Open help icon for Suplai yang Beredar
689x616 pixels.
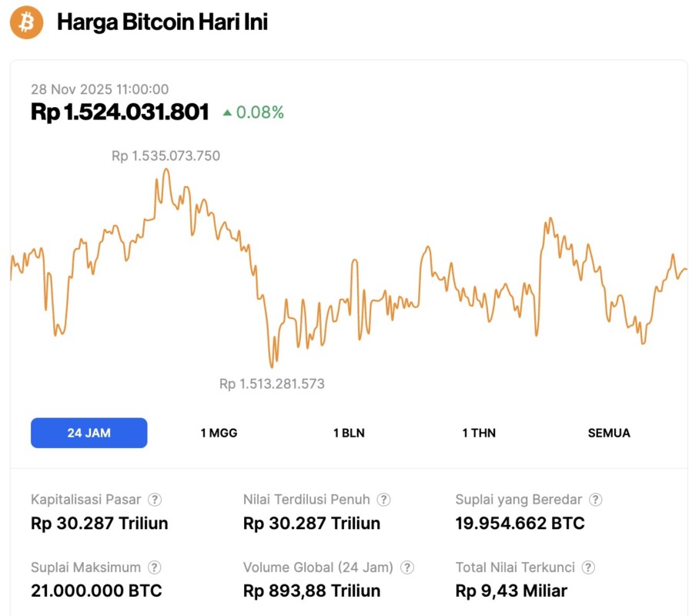(595, 500)
